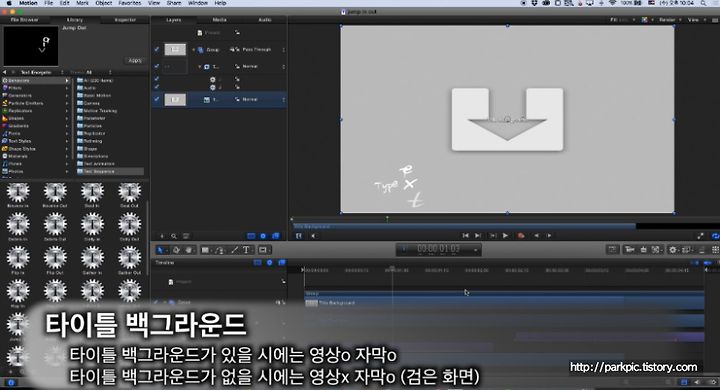Open the Fit zoom level dropdown
Image resolution: width=720 pixels, height=390 pixels.
[623, 20]
